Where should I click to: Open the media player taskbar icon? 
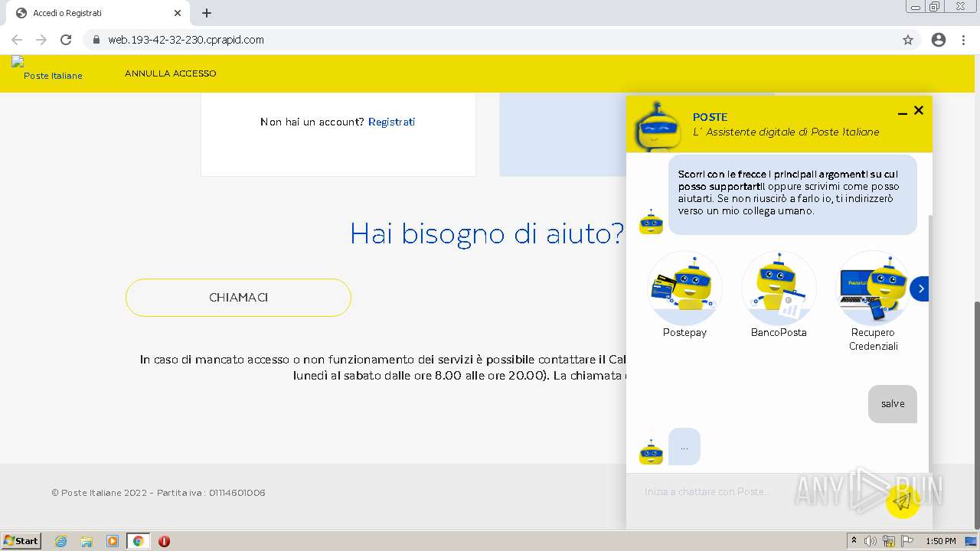113,541
